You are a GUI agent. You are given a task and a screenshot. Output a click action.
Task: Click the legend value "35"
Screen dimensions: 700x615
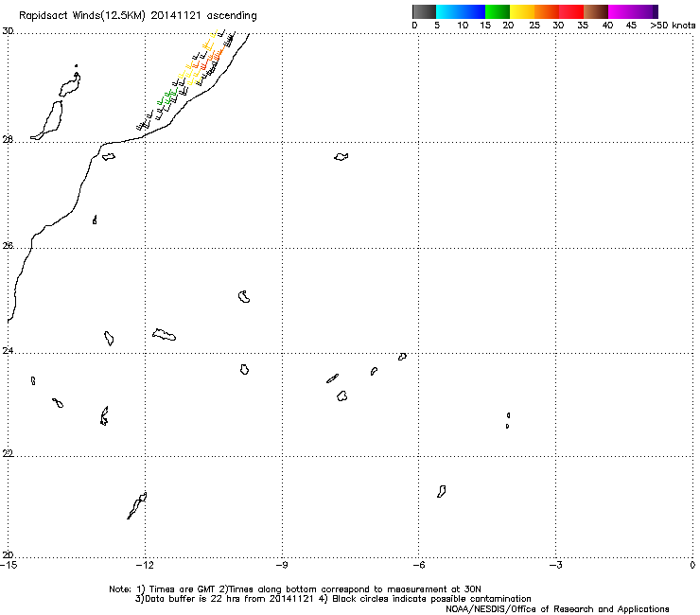pyautogui.click(x=583, y=26)
